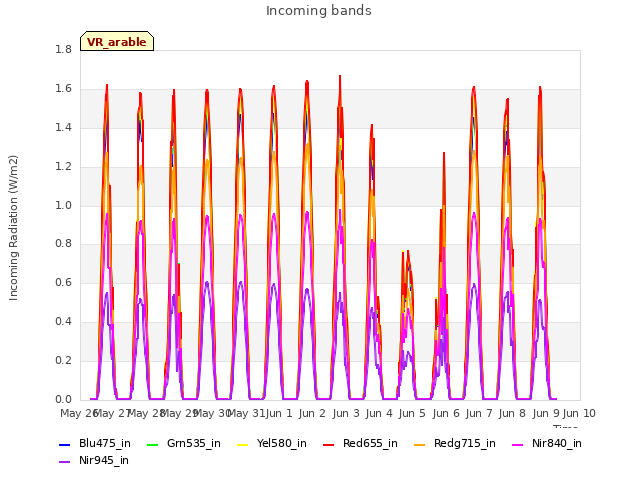Screen dimensions: 640x480
Task: Toggle the Red655_in legend entry
Action: click(x=360, y=444)
